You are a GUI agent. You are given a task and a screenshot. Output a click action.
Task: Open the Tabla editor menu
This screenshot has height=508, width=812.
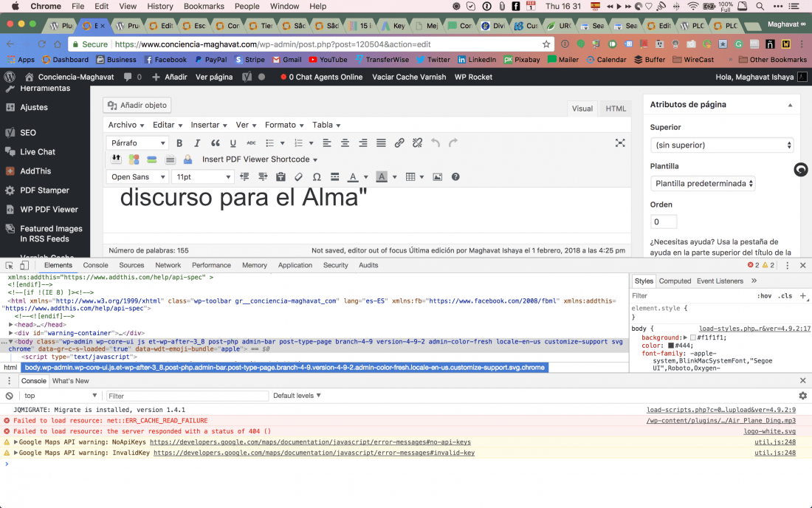click(x=326, y=125)
